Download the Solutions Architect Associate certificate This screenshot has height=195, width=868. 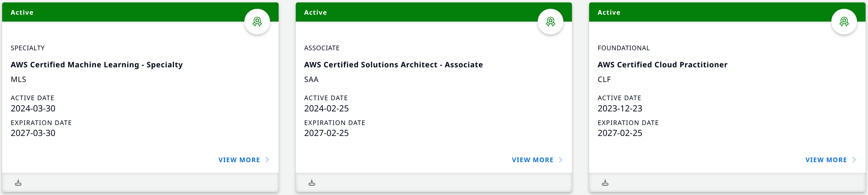click(x=312, y=183)
